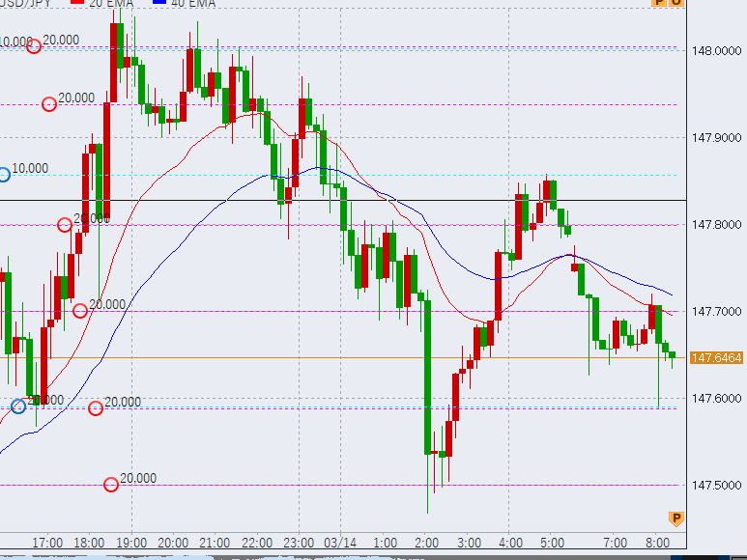
Task: Click the red 20 EMA legend swatch
Action: 76,3
